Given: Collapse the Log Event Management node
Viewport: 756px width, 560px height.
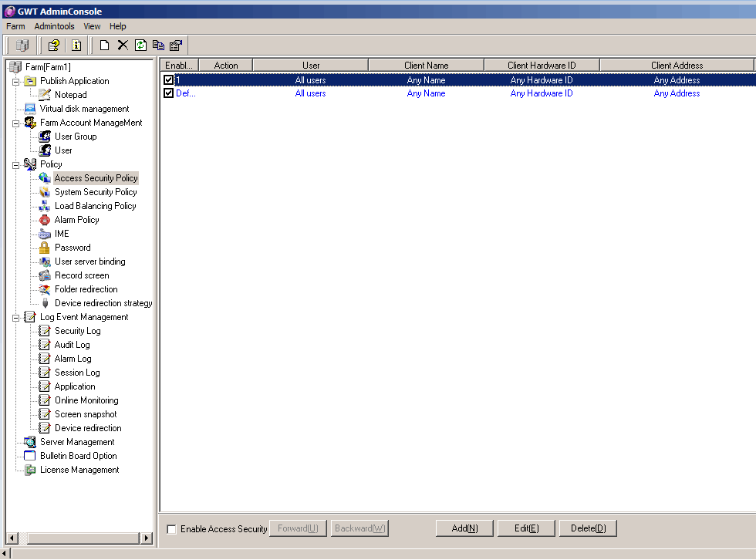Looking at the screenshot, I should pyautogui.click(x=16, y=317).
